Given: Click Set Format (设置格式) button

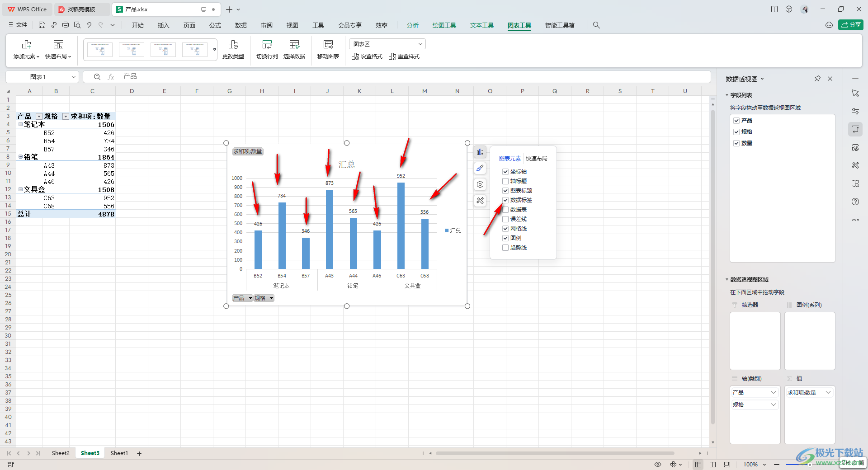Looking at the screenshot, I should click(x=367, y=56).
